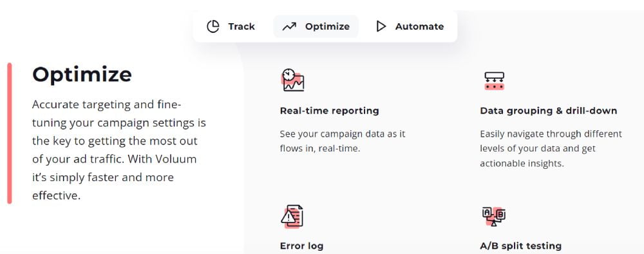
Task: Select the Optimize tab
Action: coord(316,26)
